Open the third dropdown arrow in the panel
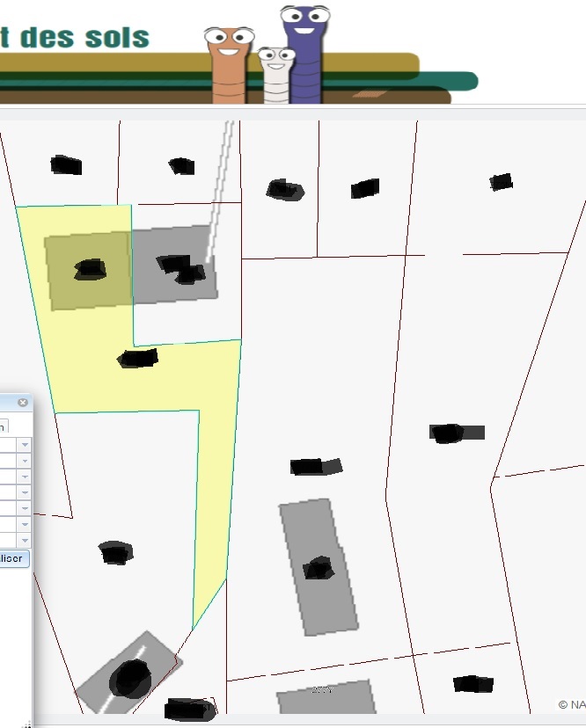Screen dimensions: 586x728 pyautogui.click(x=25, y=477)
